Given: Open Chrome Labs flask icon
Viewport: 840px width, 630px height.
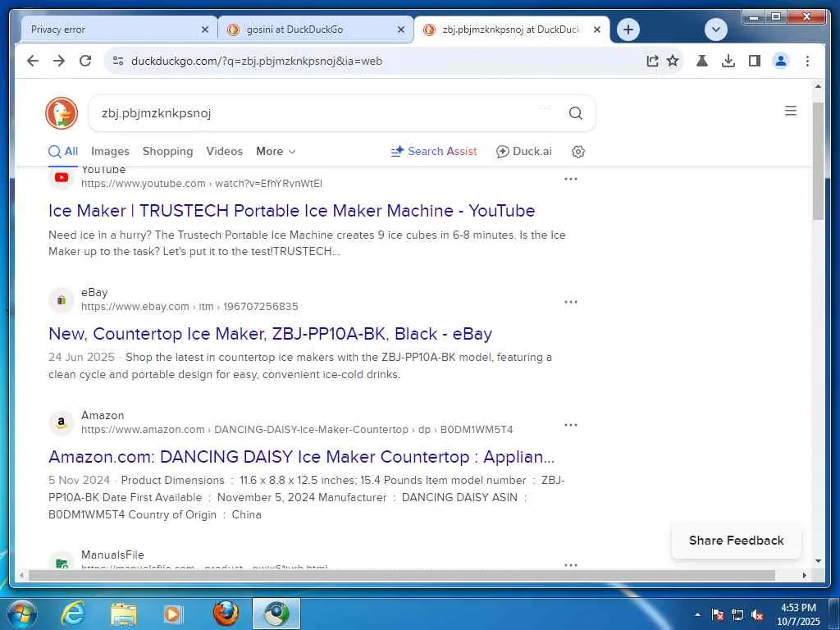Looking at the screenshot, I should click(x=702, y=61).
